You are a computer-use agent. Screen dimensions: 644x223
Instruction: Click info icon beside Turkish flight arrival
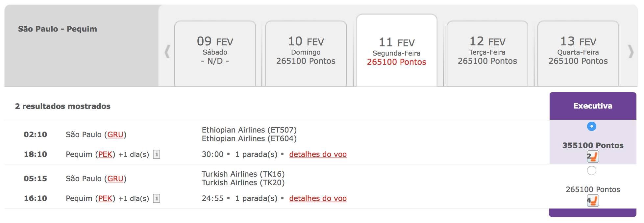tap(157, 198)
